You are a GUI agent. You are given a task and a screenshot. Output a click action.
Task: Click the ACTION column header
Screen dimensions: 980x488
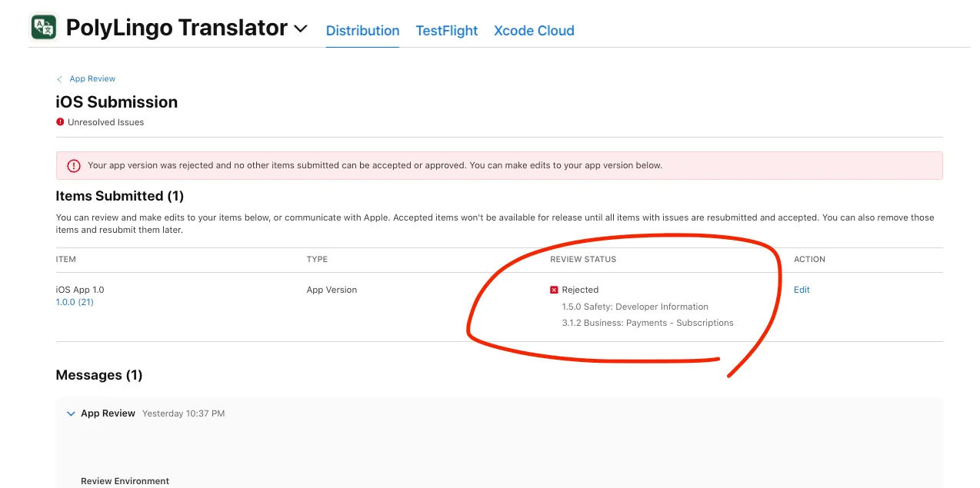(x=809, y=260)
